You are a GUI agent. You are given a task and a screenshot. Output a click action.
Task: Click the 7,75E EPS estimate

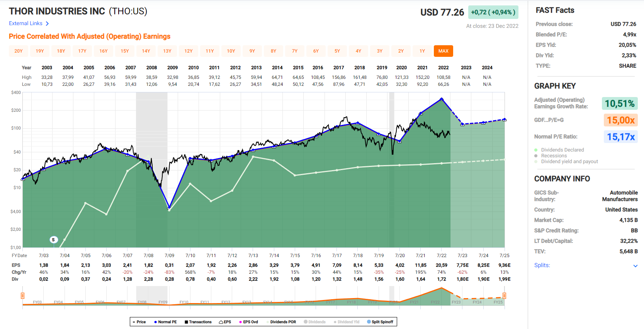point(462,265)
